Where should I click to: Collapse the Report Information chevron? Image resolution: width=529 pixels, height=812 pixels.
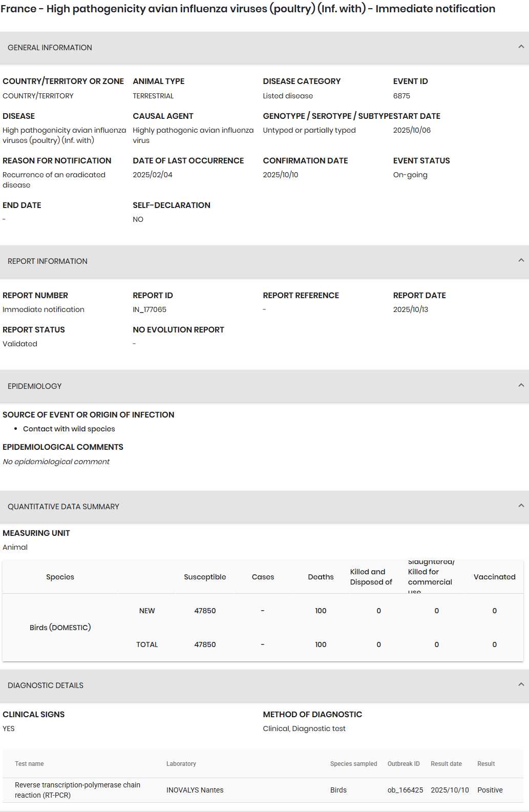521,260
